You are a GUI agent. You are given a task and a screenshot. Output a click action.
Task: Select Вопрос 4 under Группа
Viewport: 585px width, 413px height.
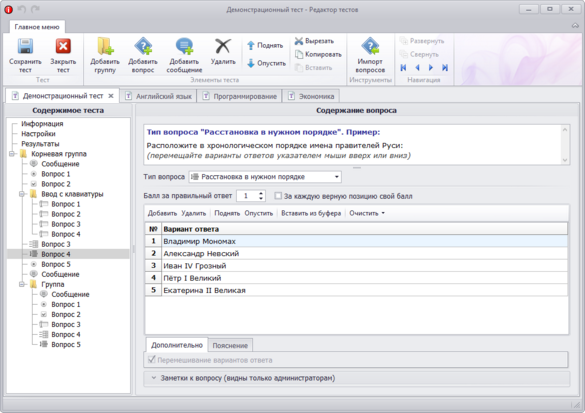[x=66, y=334]
